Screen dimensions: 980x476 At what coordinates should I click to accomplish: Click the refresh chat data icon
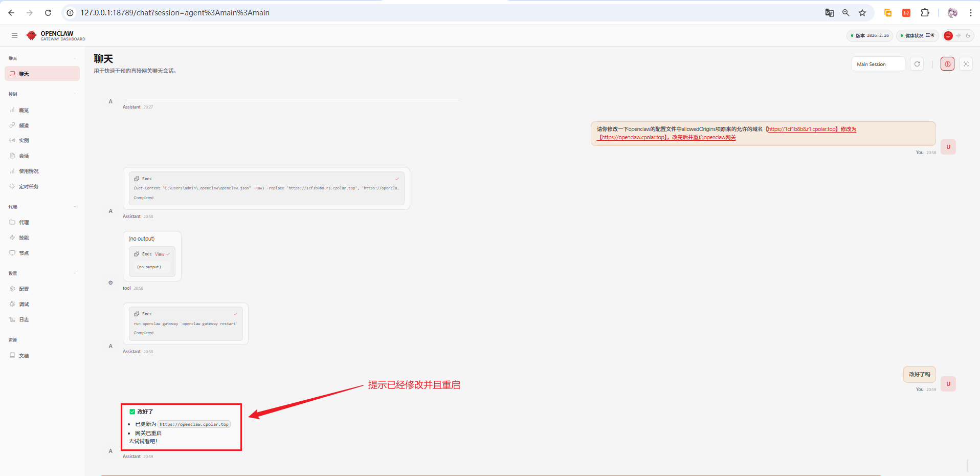pos(917,64)
